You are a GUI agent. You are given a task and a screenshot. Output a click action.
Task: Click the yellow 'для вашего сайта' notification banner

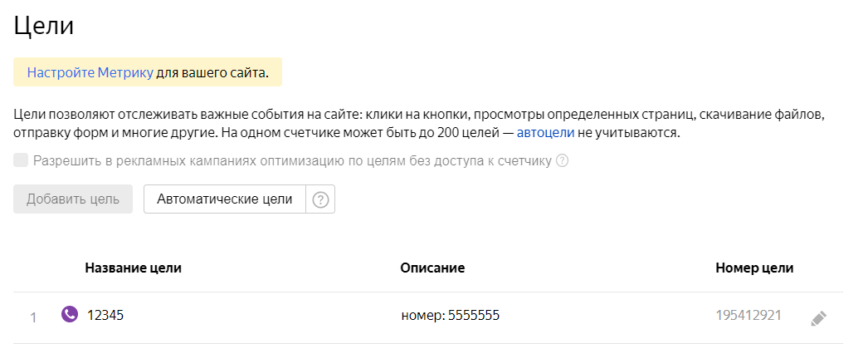[x=212, y=72]
